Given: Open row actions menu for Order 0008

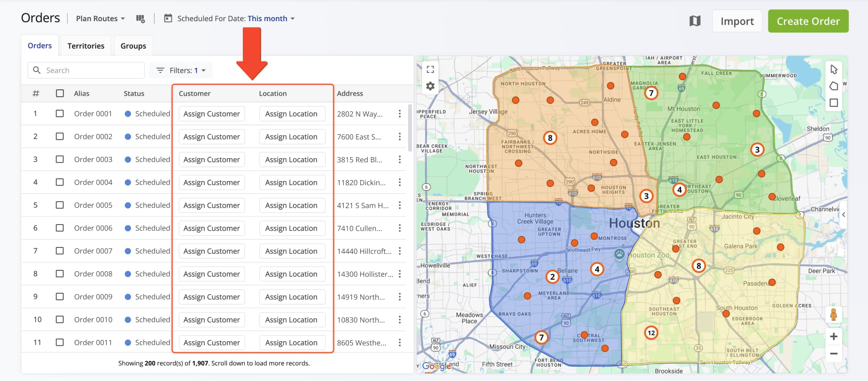Looking at the screenshot, I should (400, 274).
